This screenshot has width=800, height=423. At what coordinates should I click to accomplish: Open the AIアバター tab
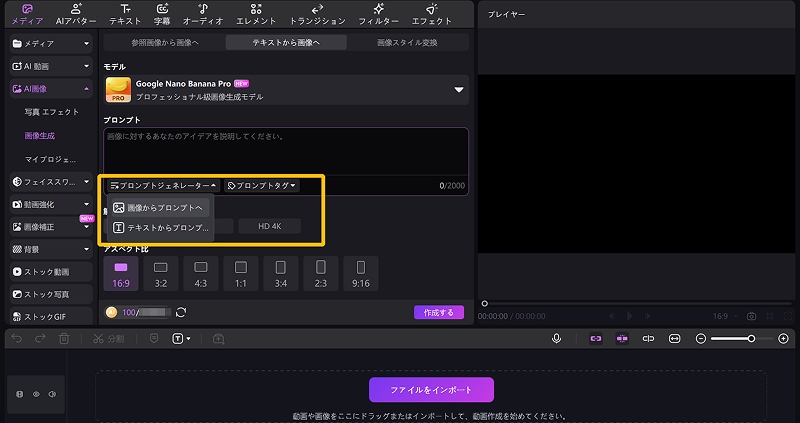click(x=76, y=14)
